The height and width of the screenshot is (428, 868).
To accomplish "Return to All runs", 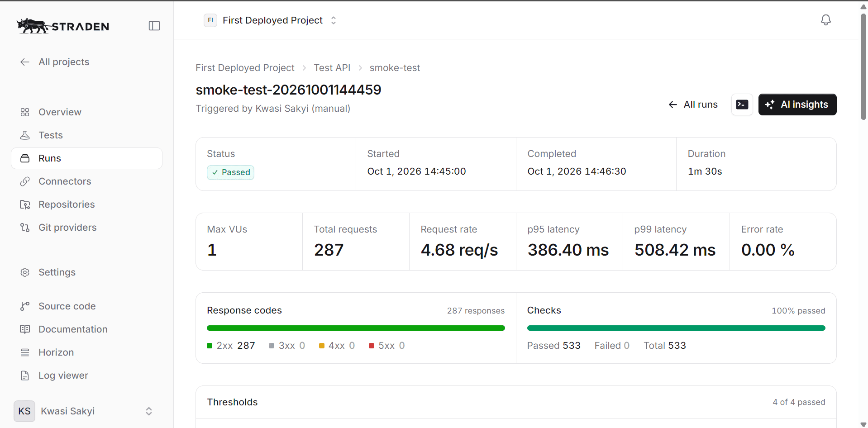I will coord(693,105).
